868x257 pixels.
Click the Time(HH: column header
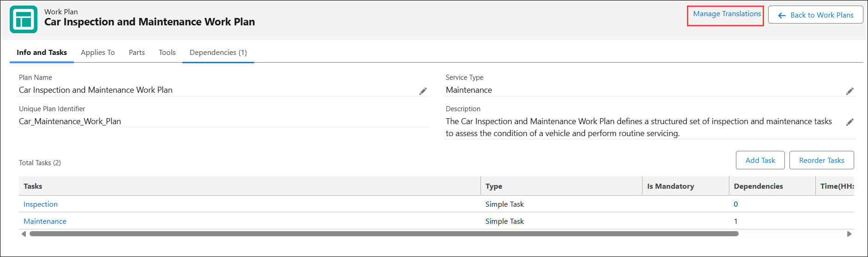pyautogui.click(x=835, y=186)
